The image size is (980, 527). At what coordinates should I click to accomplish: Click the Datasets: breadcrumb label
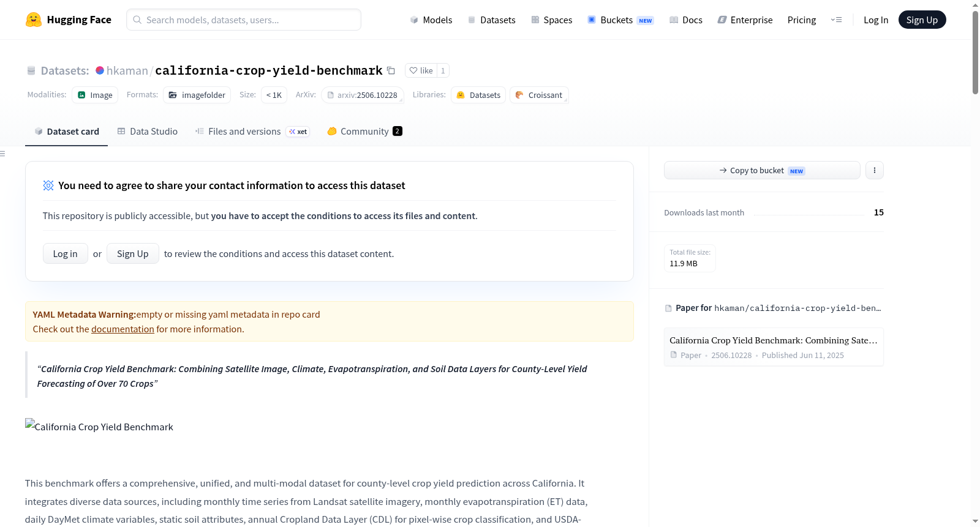(65, 70)
